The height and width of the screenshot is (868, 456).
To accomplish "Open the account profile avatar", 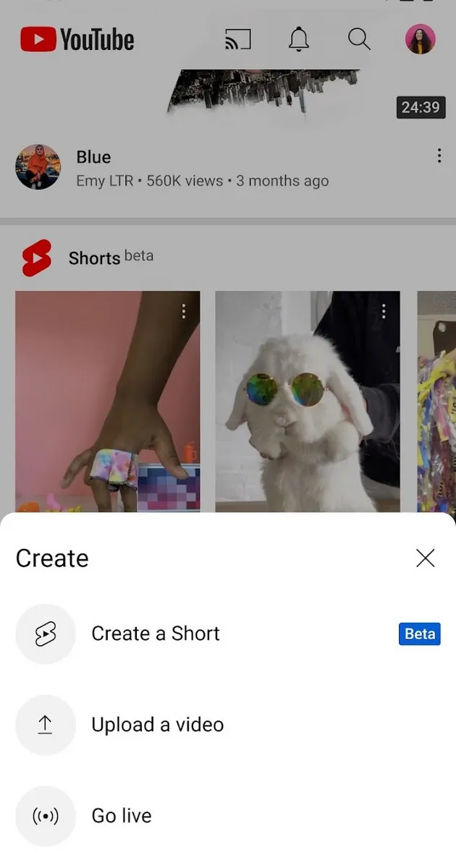I will tap(420, 39).
